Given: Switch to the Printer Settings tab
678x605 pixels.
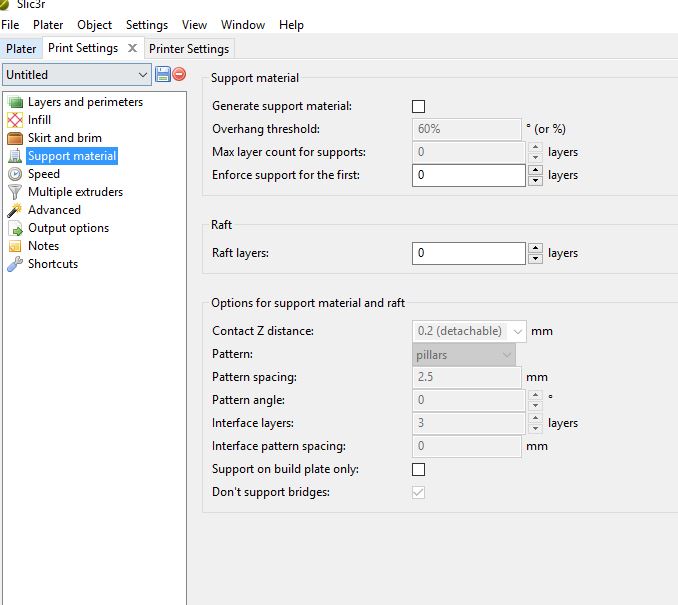Looking at the screenshot, I should tap(189, 48).
